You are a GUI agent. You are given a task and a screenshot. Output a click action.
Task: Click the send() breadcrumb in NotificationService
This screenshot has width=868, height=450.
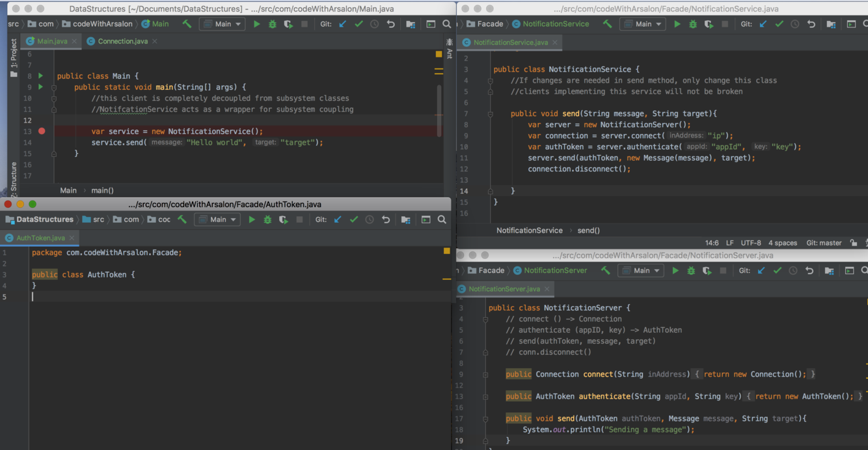click(x=588, y=230)
